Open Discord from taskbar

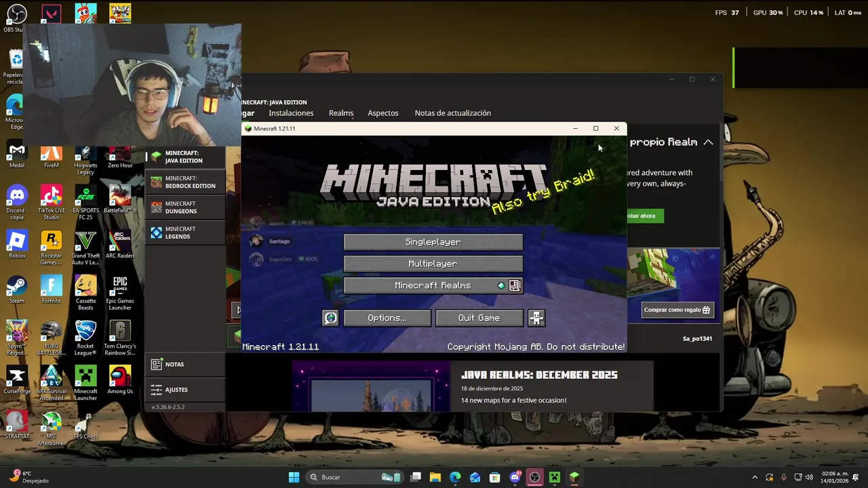point(515,477)
